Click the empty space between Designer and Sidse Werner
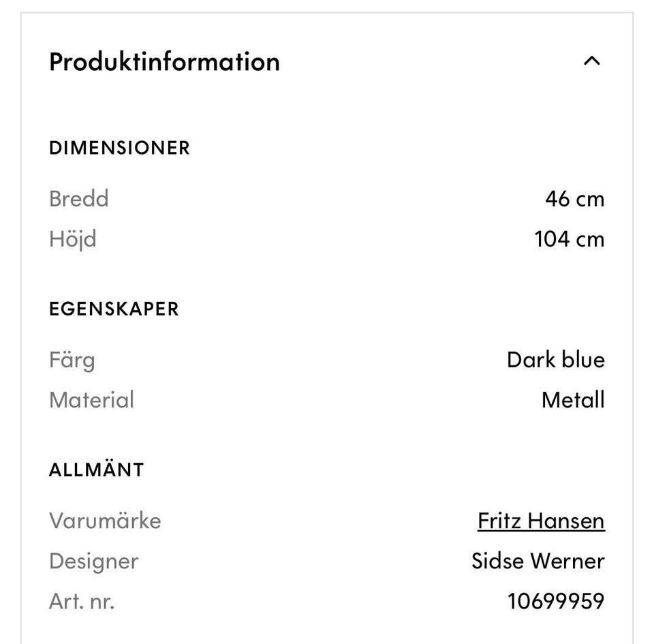The width and height of the screenshot is (654, 644). click(303, 562)
